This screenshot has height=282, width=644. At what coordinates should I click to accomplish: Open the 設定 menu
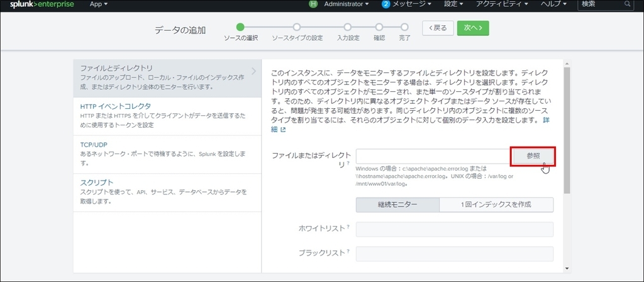(x=453, y=4)
